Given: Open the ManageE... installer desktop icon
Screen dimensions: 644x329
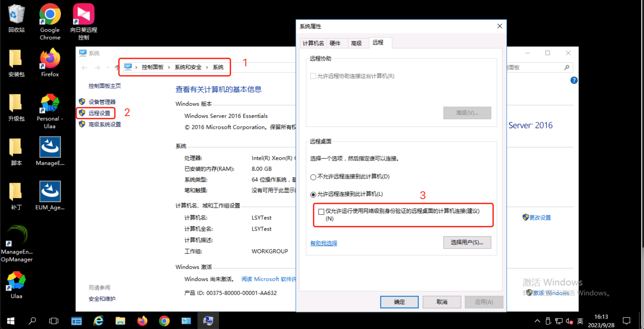Looking at the screenshot, I should click(50, 151).
